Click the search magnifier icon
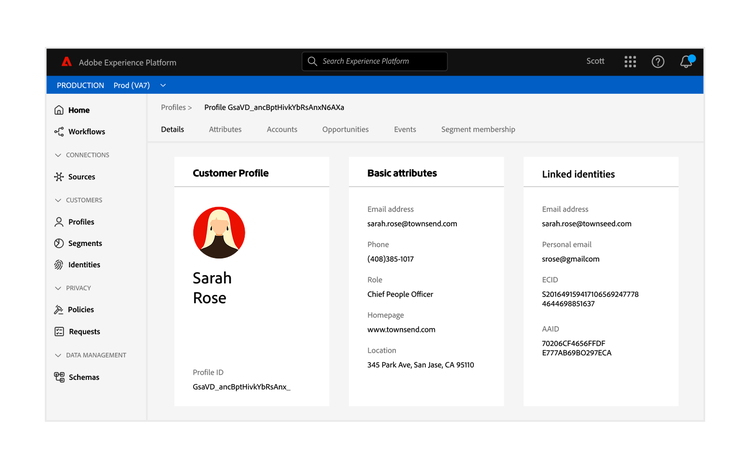Image resolution: width=750 pixels, height=469 pixels. tap(312, 61)
